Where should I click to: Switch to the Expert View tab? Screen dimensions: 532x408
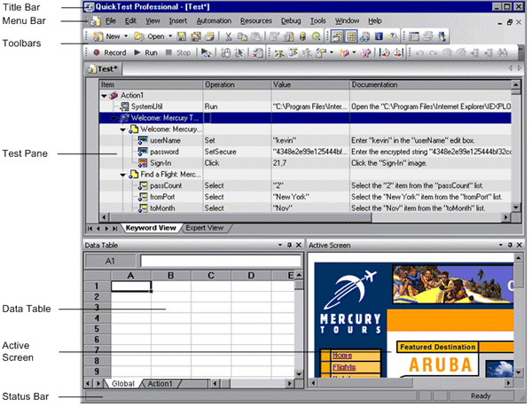point(205,228)
